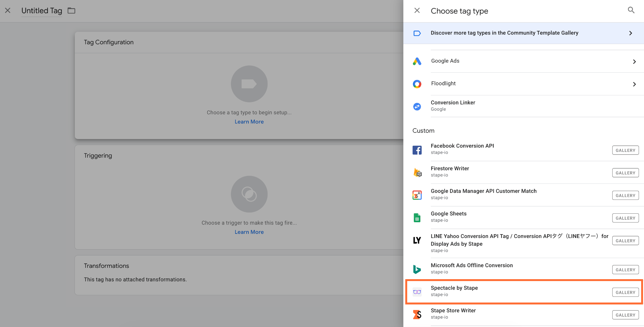The height and width of the screenshot is (327, 644).
Task: Click the Tag Configuration heading
Action: click(108, 42)
